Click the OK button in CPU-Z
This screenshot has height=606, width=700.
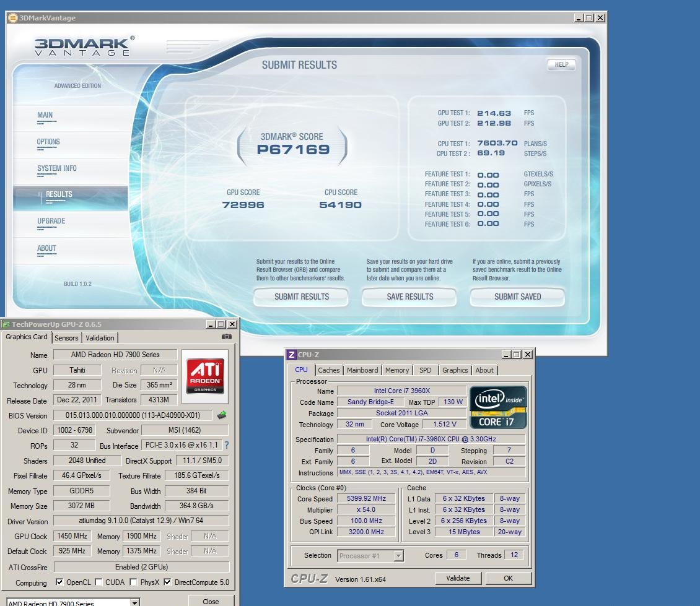pos(508,578)
